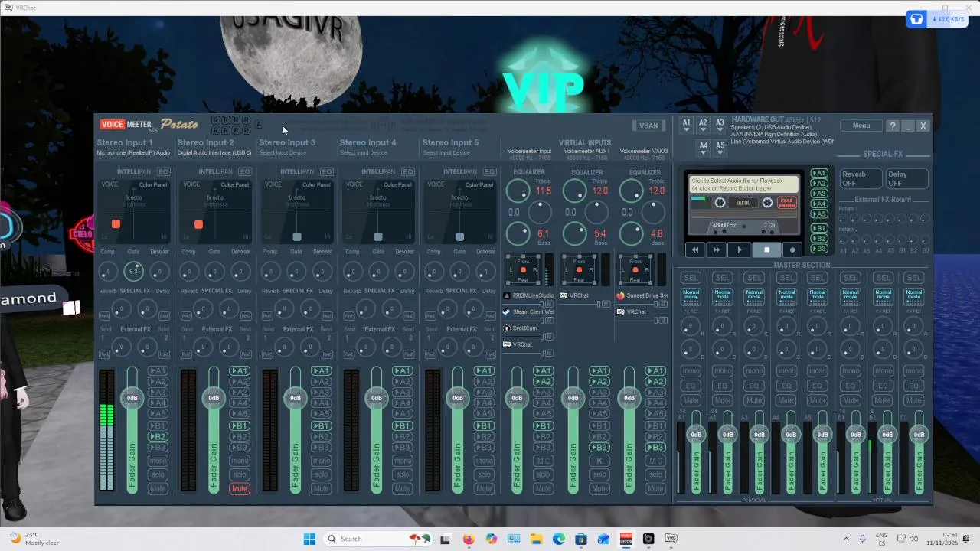Open Microsoft Store from the taskbar
The width and height of the screenshot is (980, 551).
581,539
